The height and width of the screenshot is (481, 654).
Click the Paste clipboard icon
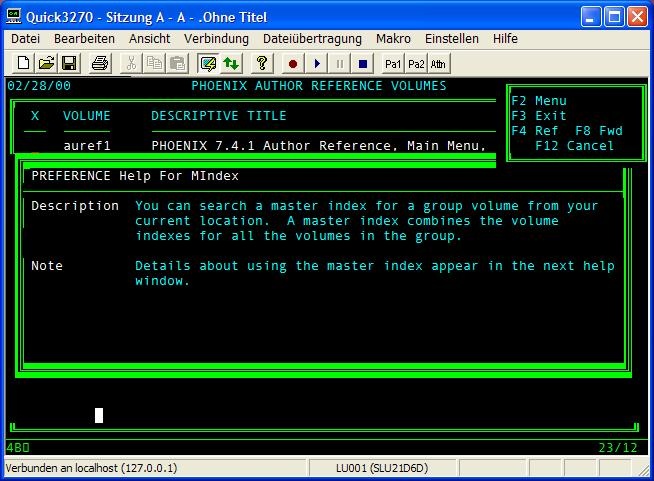click(x=177, y=63)
